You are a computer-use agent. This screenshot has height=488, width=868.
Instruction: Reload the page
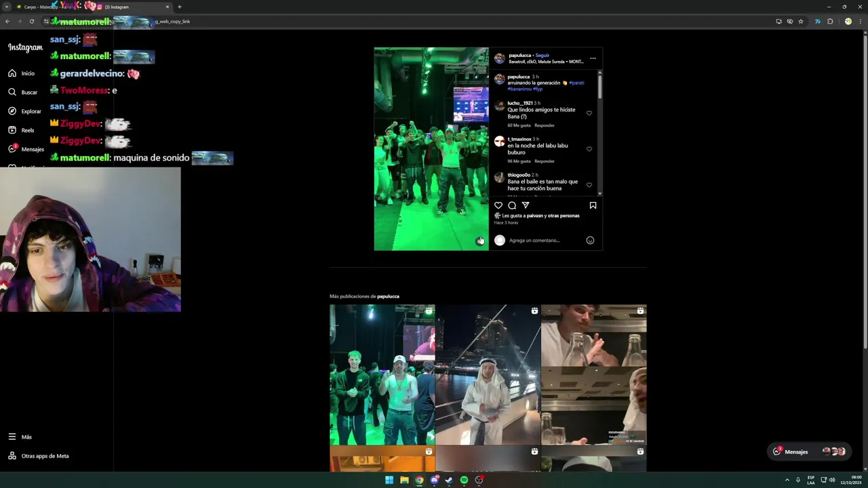click(32, 21)
